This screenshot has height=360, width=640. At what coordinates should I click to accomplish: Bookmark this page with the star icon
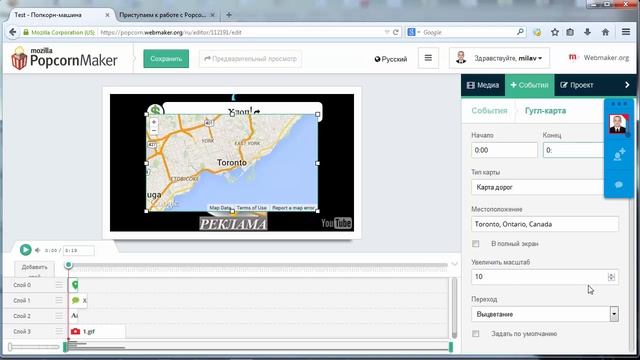pos(555,32)
